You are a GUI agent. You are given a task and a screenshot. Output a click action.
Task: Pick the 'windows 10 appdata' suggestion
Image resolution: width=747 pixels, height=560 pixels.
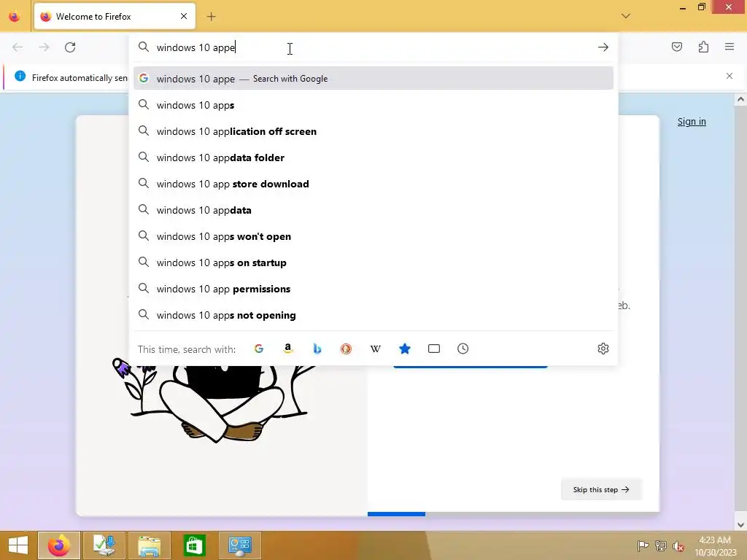pyautogui.click(x=373, y=210)
